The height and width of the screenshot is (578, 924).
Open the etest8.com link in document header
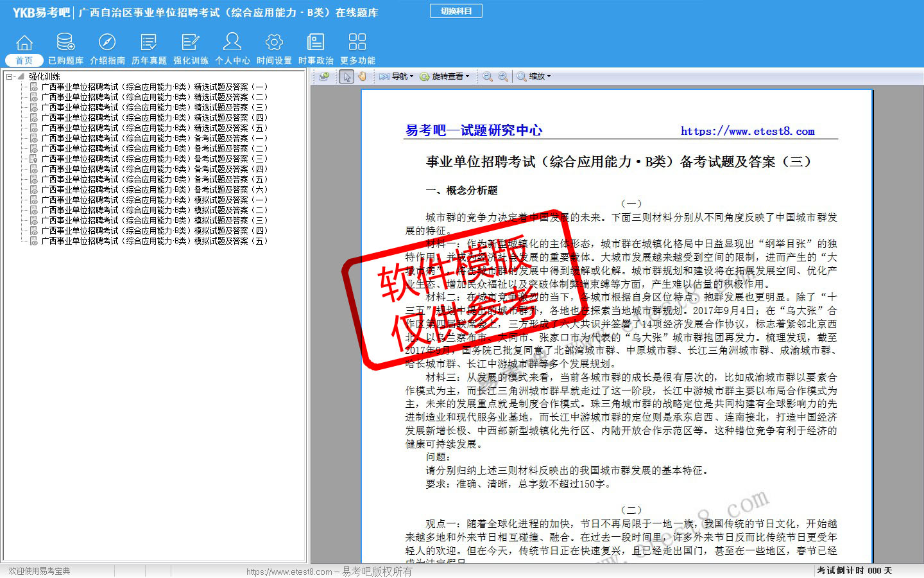747,131
